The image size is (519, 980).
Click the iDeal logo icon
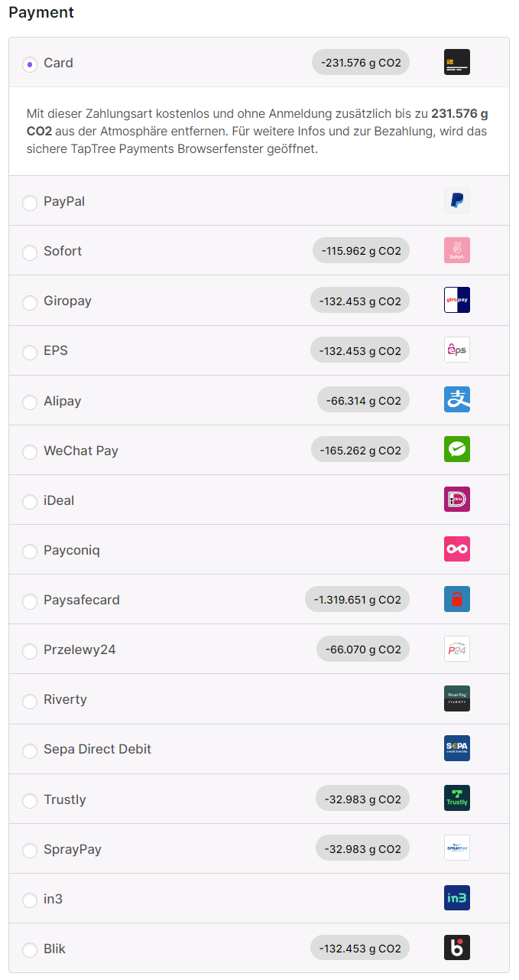[457, 500]
